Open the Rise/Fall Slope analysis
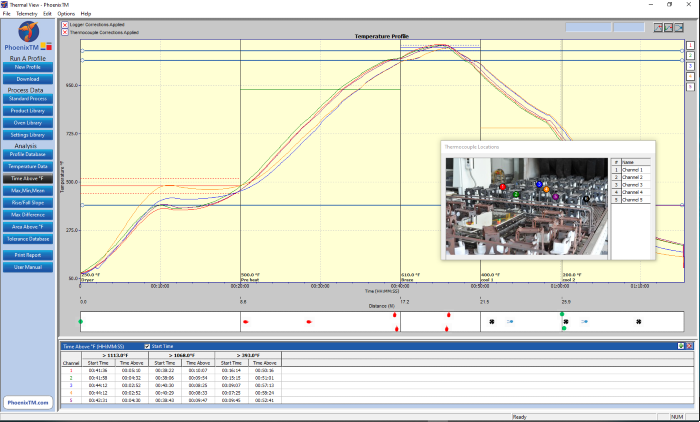 [x=28, y=203]
